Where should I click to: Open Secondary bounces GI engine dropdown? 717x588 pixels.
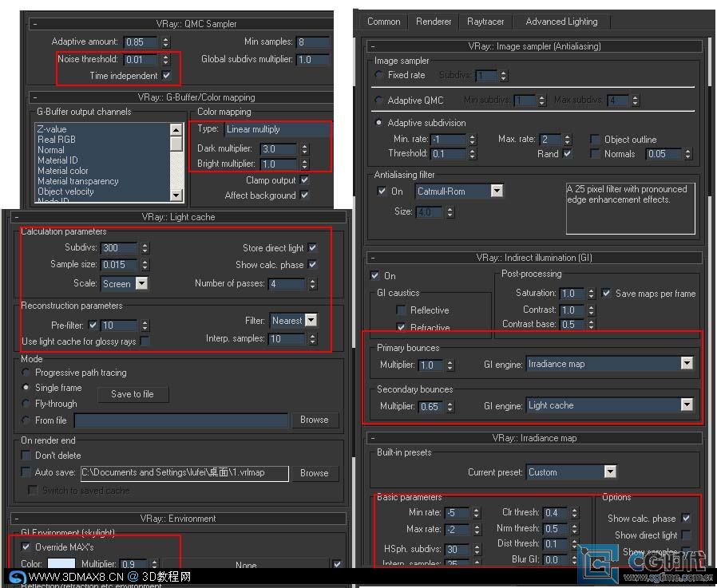pyautogui.click(x=609, y=404)
